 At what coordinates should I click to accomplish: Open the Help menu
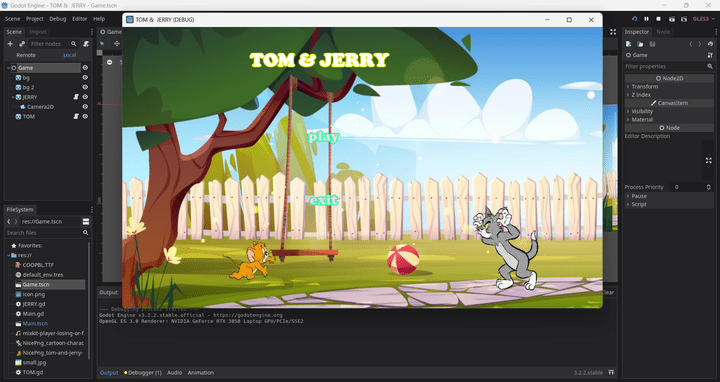[x=99, y=19]
